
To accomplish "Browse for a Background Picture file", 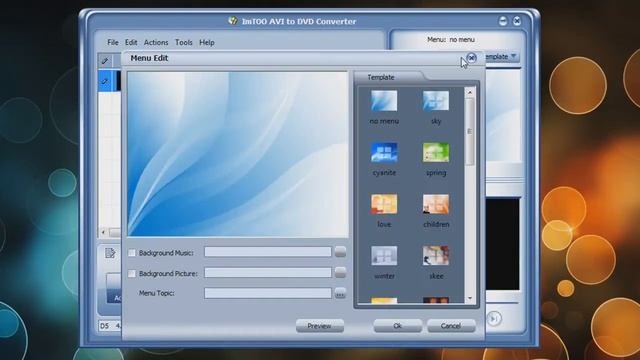I will (x=340, y=272).
